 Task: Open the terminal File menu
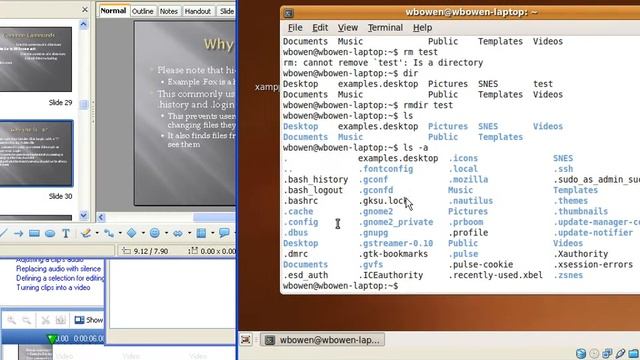(x=295, y=28)
